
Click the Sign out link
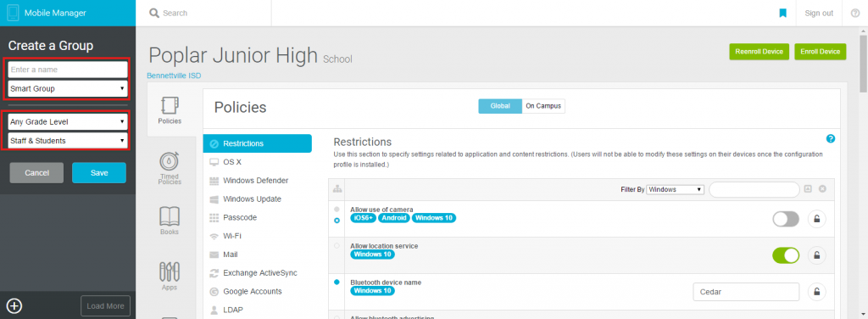coord(819,13)
